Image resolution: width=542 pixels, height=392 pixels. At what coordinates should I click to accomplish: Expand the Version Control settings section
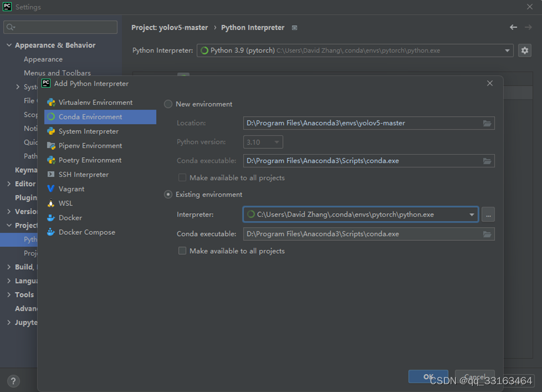coord(9,211)
